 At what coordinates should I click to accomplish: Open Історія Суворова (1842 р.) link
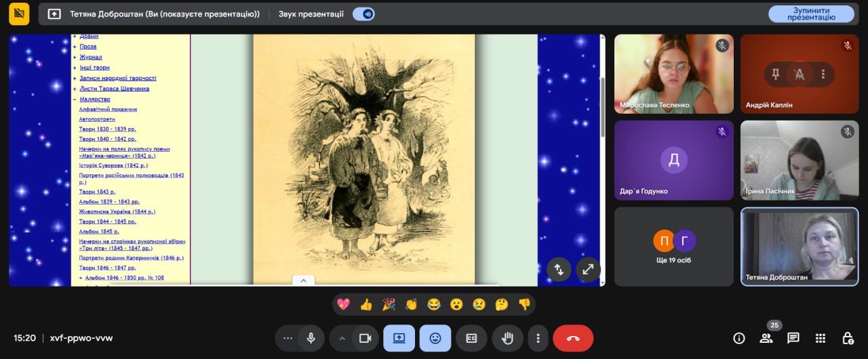113,165
